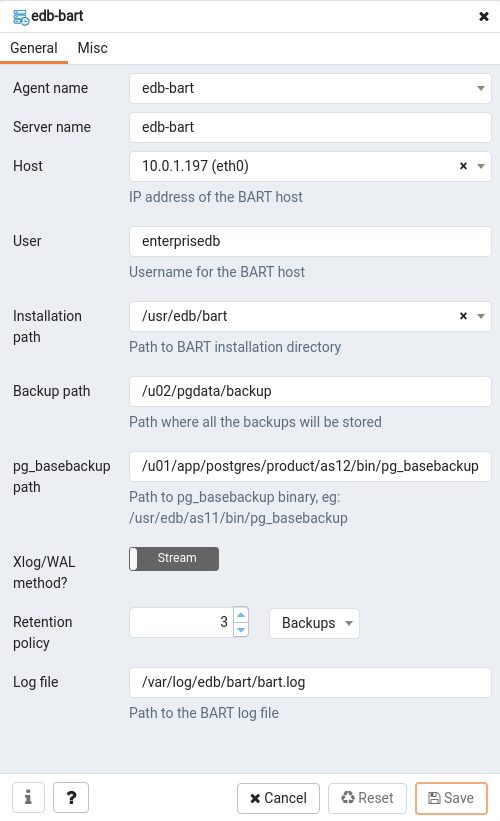
Task: Expand the Agent name dropdown
Action: tap(481, 88)
